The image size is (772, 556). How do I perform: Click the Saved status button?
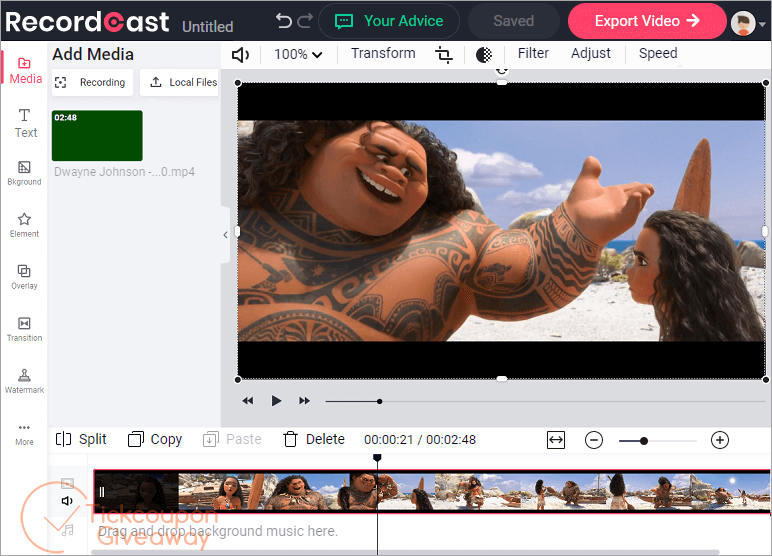[x=514, y=21]
